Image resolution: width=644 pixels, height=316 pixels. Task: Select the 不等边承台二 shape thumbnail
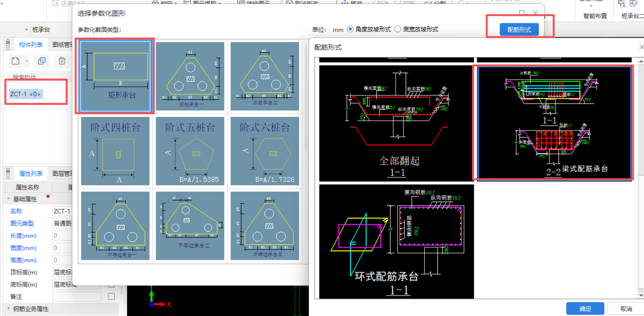(190, 226)
